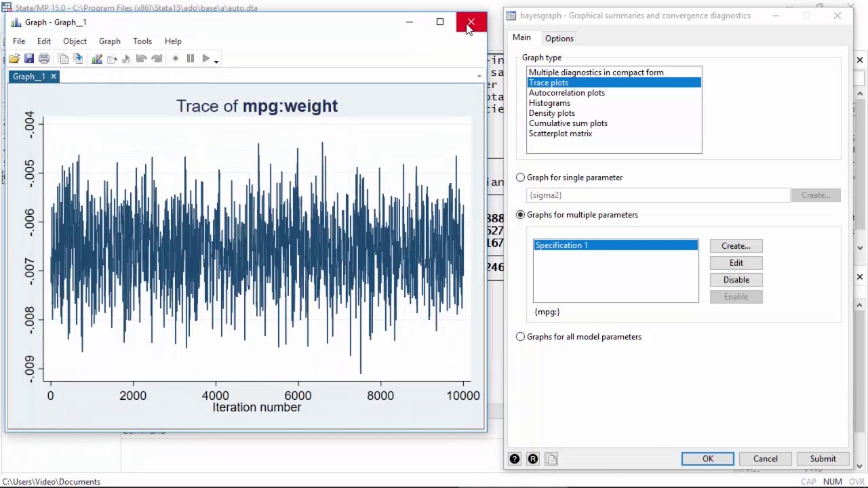Maximize the Graph window
Viewport: 868px width, 488px height.
(x=440, y=22)
